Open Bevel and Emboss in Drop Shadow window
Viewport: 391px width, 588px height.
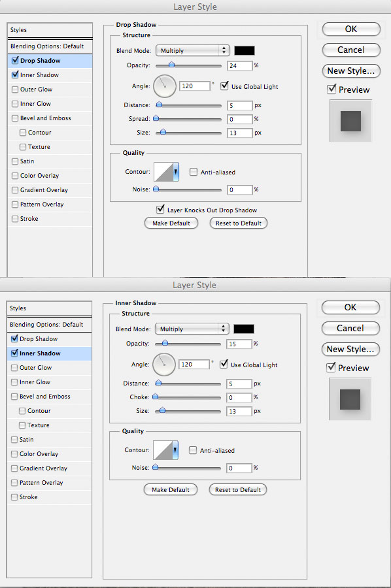45,118
